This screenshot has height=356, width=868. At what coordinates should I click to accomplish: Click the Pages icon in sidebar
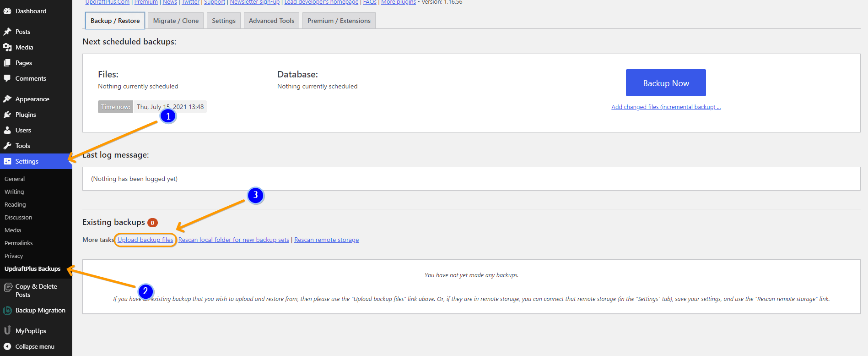pos(7,63)
